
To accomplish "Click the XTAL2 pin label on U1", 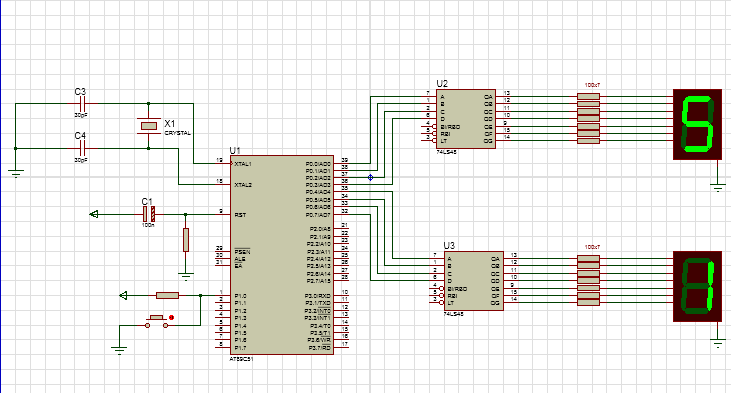I will click(x=243, y=185).
